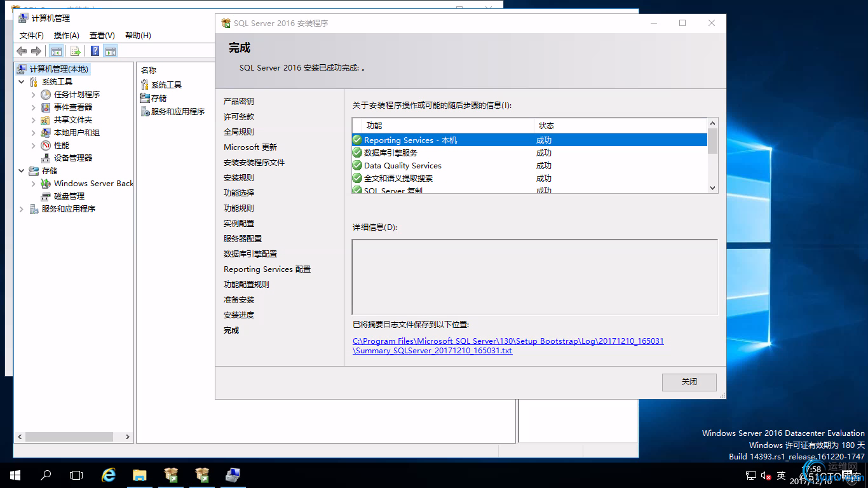Viewport: 868px width, 488px height.
Task: Click 服务和应用程序 icon in the name list pane
Action: pos(145,111)
